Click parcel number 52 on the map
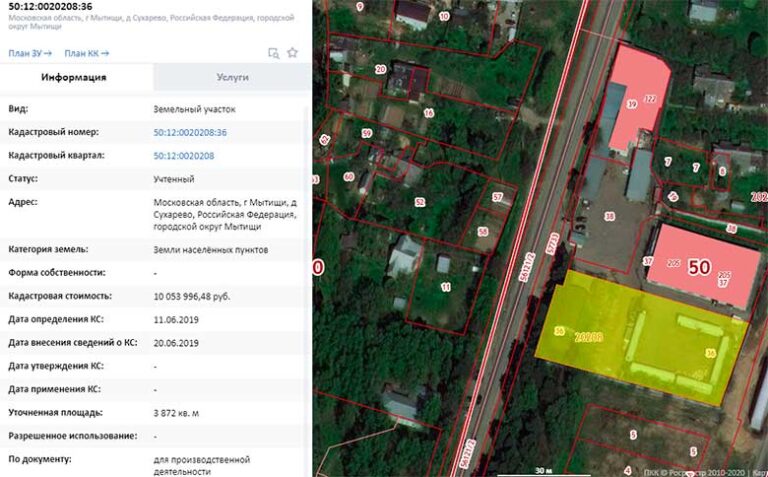The image size is (768, 477). click(x=419, y=202)
